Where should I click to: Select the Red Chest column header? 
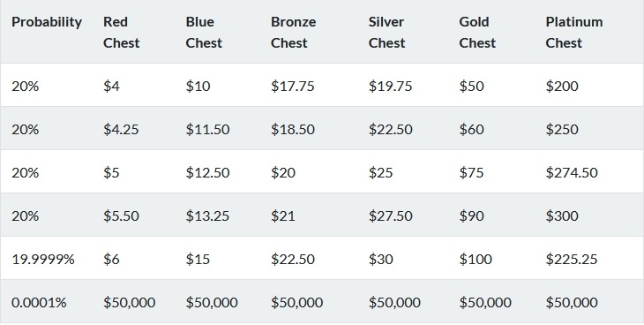(121, 32)
